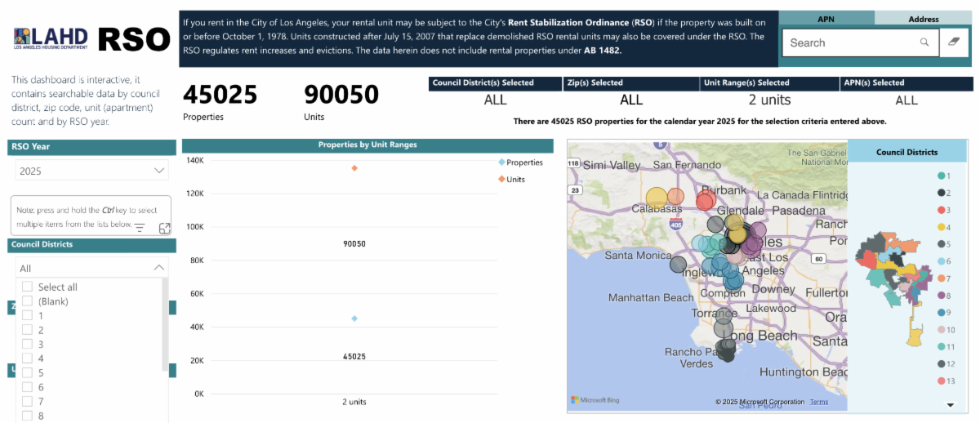The image size is (980, 423).
Task: Click the focus mode expand icon
Action: [x=164, y=229]
